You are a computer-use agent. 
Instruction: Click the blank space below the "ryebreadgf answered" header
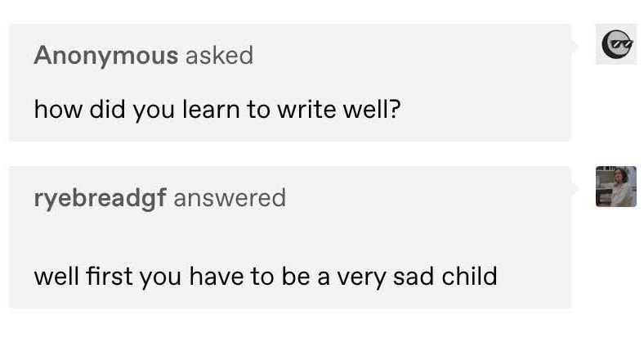click(288, 237)
